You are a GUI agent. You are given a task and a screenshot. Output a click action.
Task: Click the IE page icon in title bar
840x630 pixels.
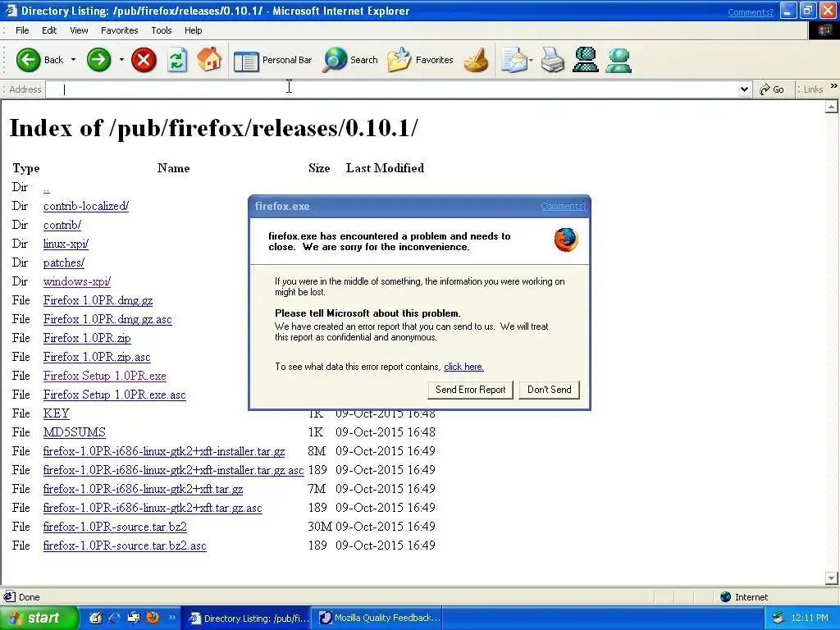click(11, 11)
